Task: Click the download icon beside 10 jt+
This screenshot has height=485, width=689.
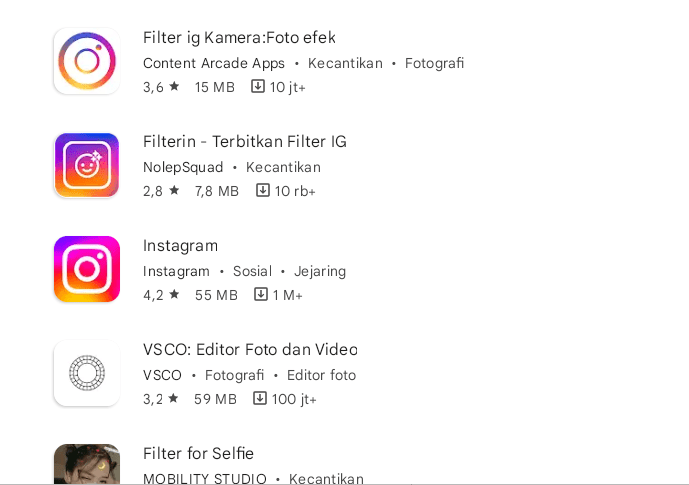Action: (258, 86)
